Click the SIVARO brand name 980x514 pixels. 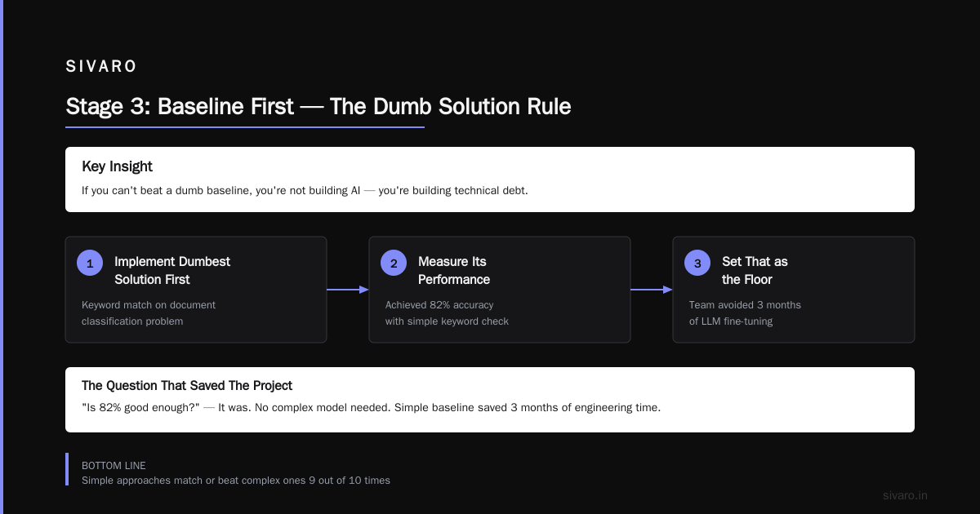pos(101,67)
